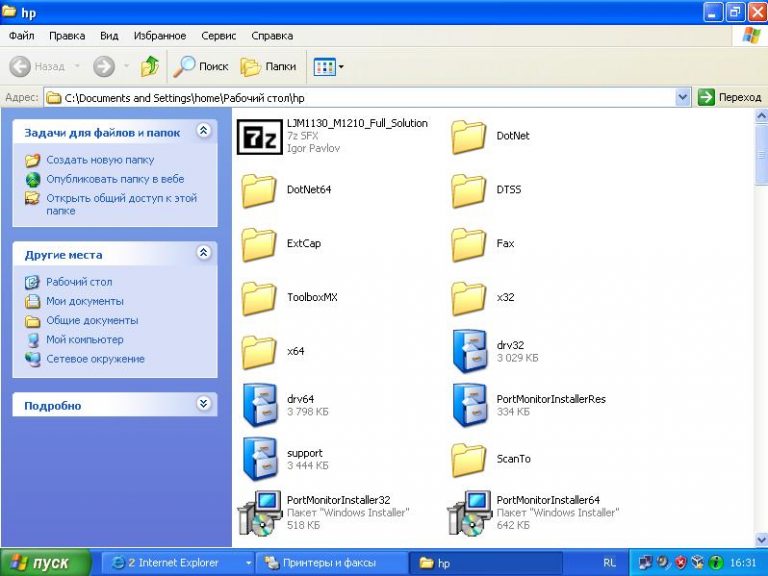Select the ScanTo folder icon
The width and height of the screenshot is (768, 576).
469,459
